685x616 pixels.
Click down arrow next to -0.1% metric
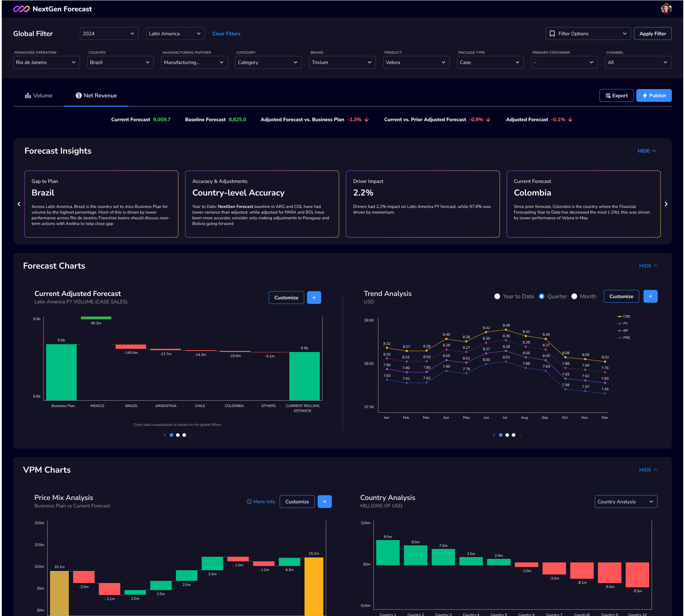point(570,120)
